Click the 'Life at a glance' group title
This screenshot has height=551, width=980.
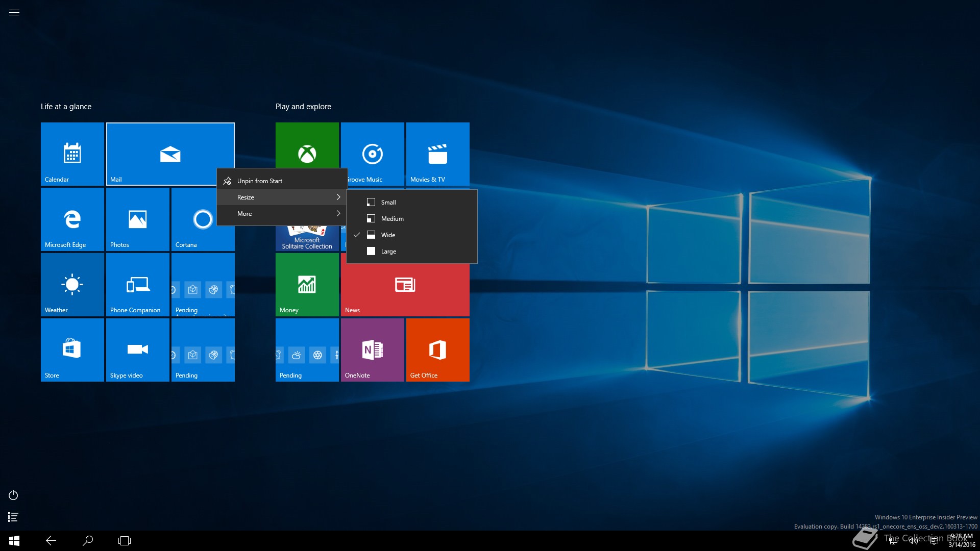click(66, 107)
